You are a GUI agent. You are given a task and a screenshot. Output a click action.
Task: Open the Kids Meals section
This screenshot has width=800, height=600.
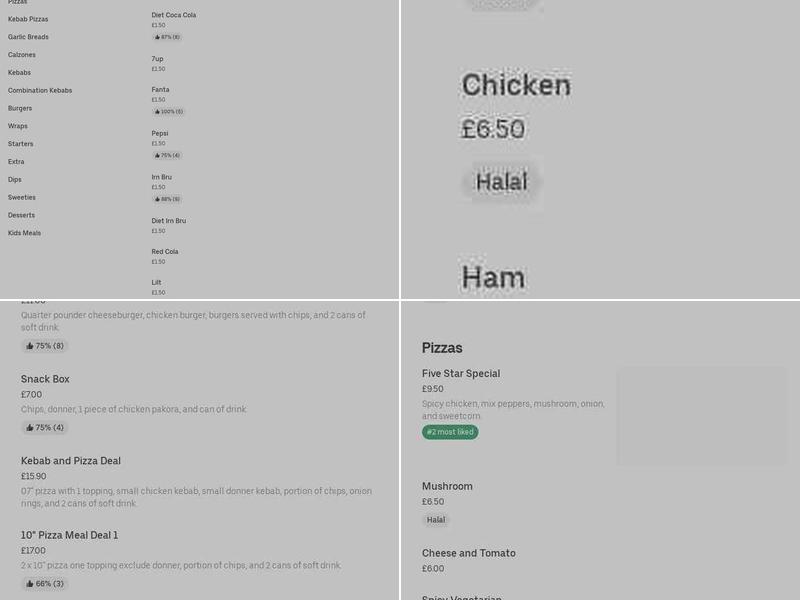click(23, 232)
